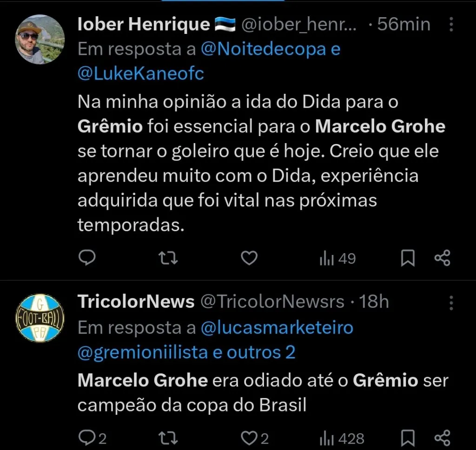The width and height of the screenshot is (476, 450).
Task: Open the reply composer for Iober Henrique's tweet
Action: [x=86, y=258]
